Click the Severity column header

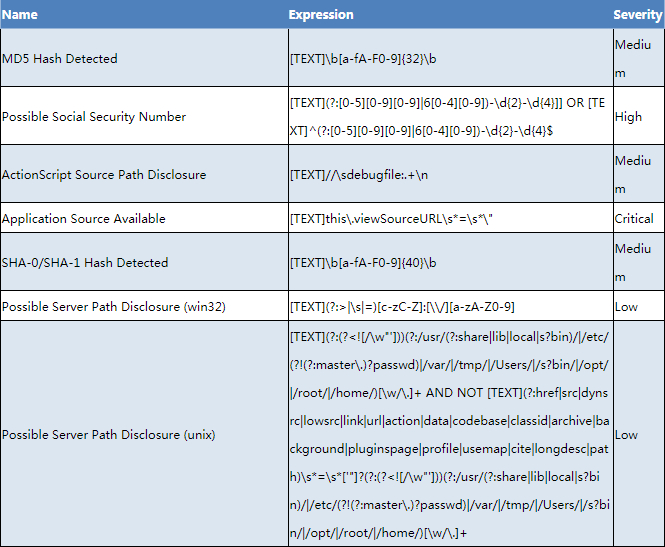(x=637, y=15)
